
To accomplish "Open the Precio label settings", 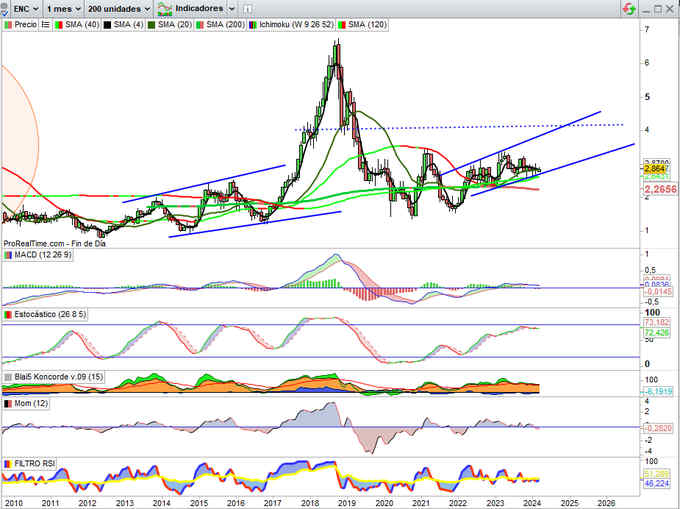I will coord(21,22).
